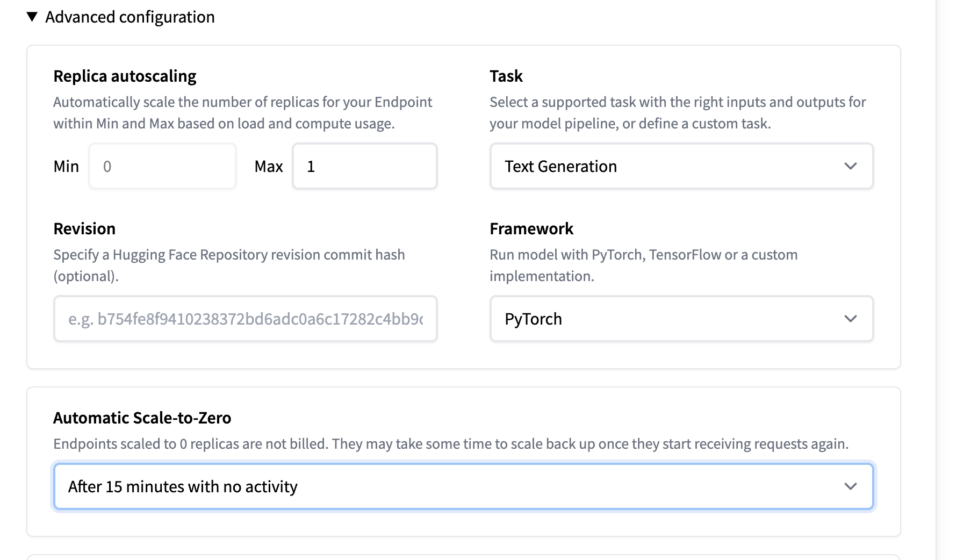Click the chevron in the Scale-to-Zero selector
This screenshot has height=560, width=978.
pos(850,486)
